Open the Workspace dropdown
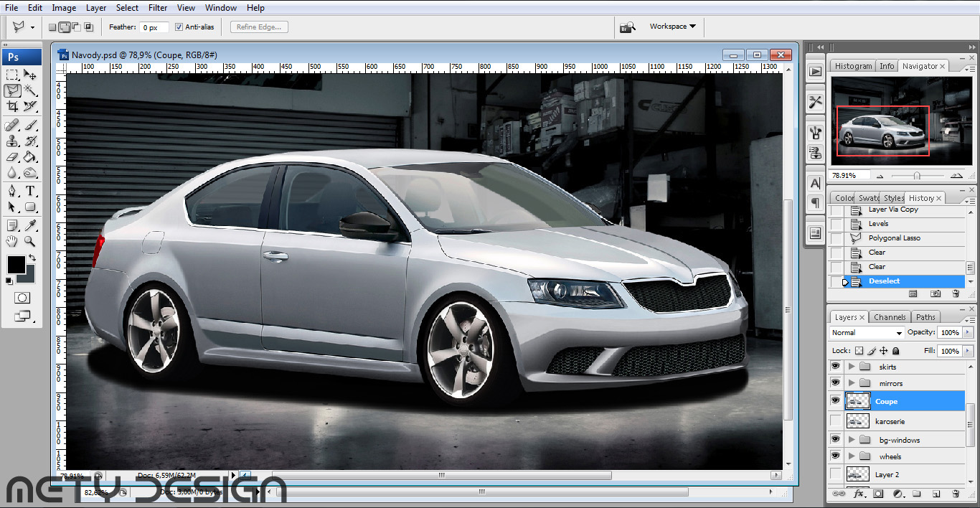Image resolution: width=980 pixels, height=508 pixels. point(672,27)
